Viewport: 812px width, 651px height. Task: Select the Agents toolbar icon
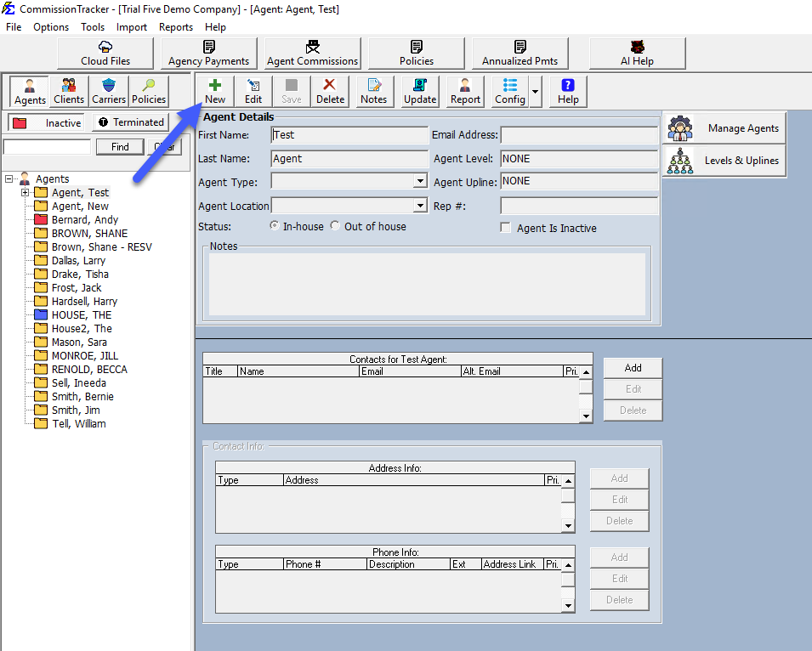28,91
